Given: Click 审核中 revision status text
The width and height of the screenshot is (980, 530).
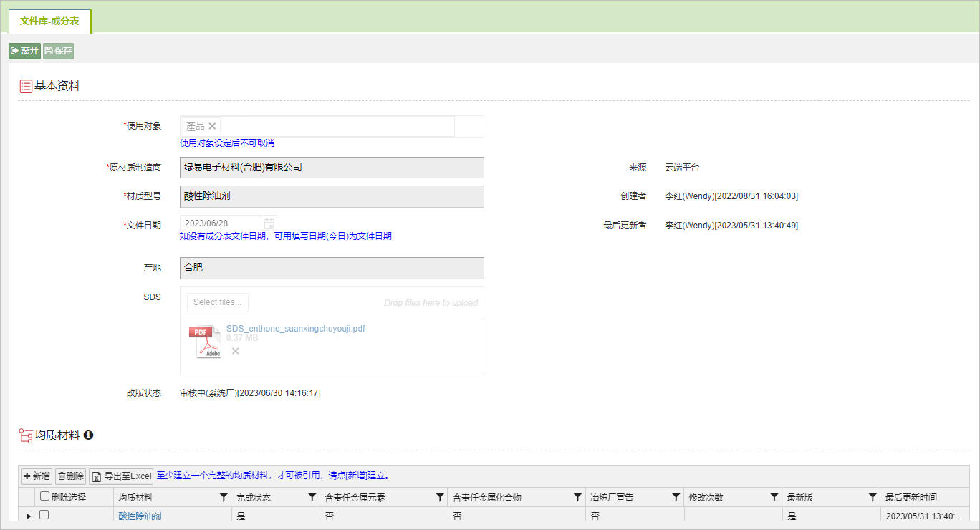Looking at the screenshot, I should tap(250, 393).
